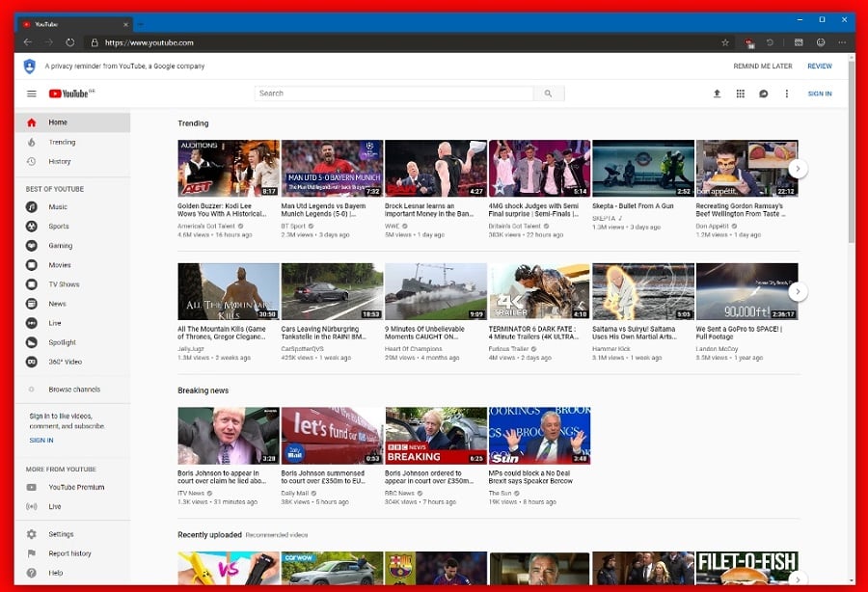
Task: Open Skepta Bullet From A Gun thumbnail
Action: point(643,168)
